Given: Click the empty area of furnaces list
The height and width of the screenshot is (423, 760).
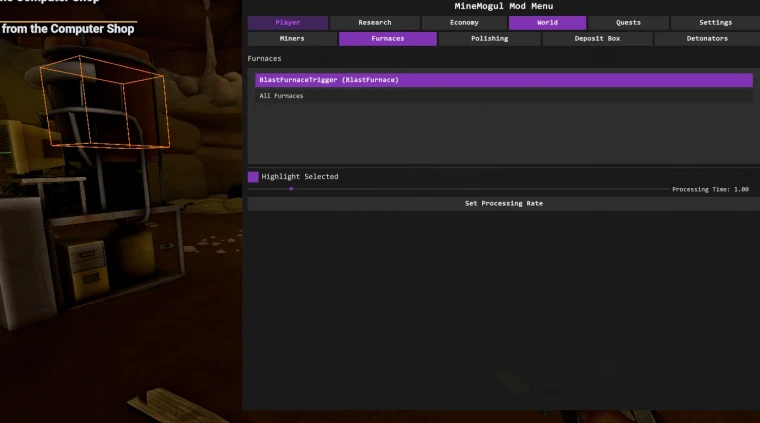Looking at the screenshot, I should pos(504,133).
